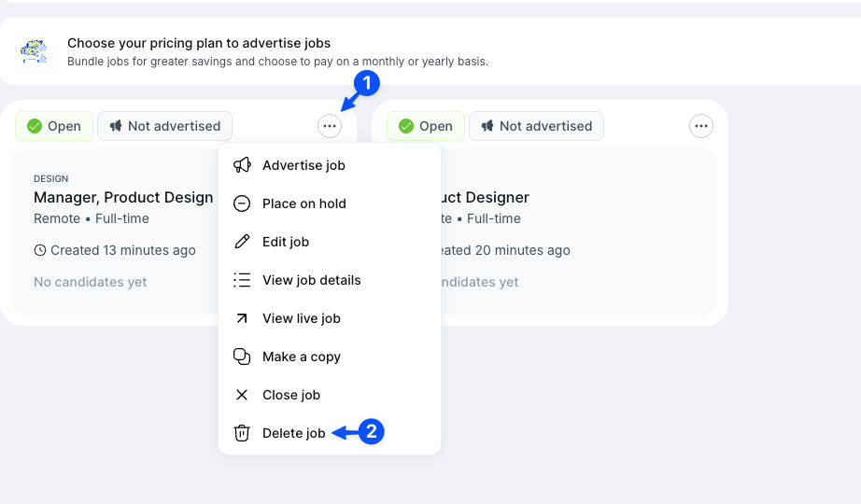
Task: Click the duplicate icon beside Make a copy
Action: tap(242, 357)
